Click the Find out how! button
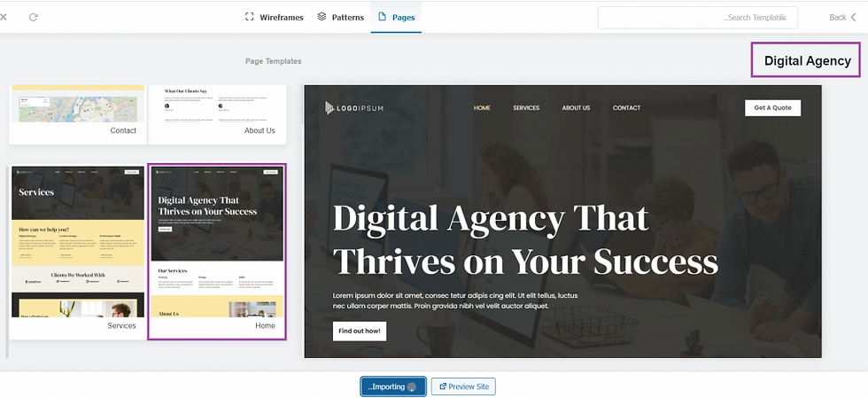 point(360,331)
